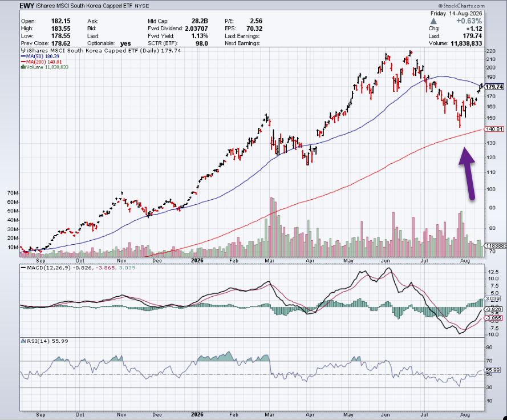
Task: Click the MACD value -0.826 axis label
Action: point(493,309)
